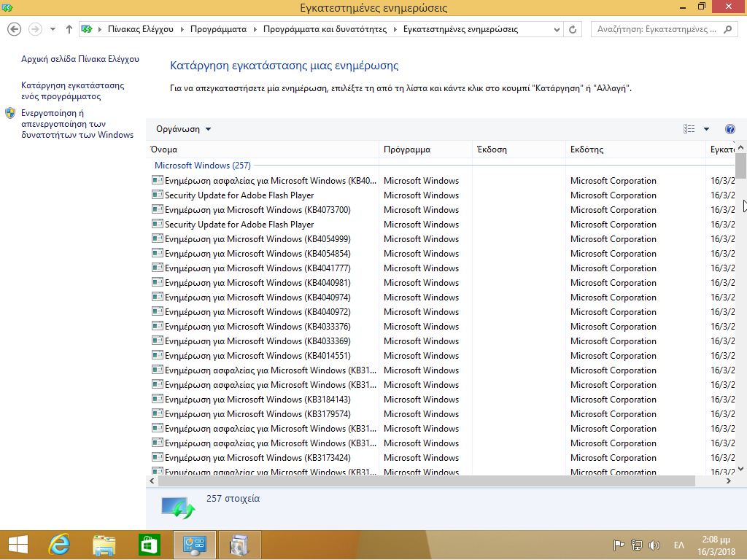The image size is (747, 560).
Task: Switch to Control Panel taskbar button
Action: coord(195,545)
